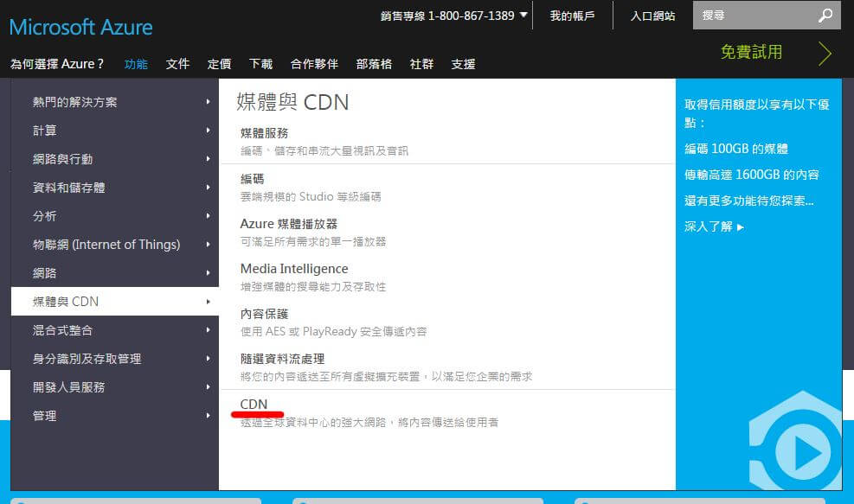Open the 下載 nav item
This screenshot has height=504, width=854.
[260, 64]
